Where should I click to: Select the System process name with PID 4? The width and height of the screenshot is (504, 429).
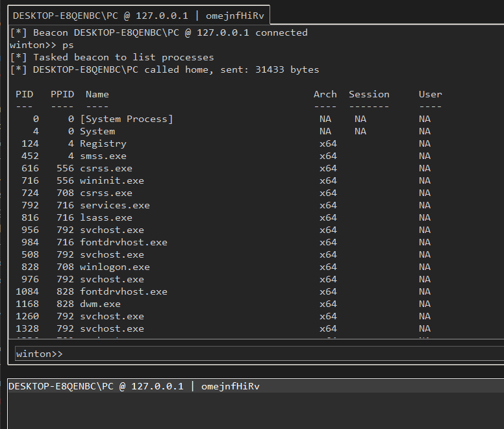coord(97,131)
